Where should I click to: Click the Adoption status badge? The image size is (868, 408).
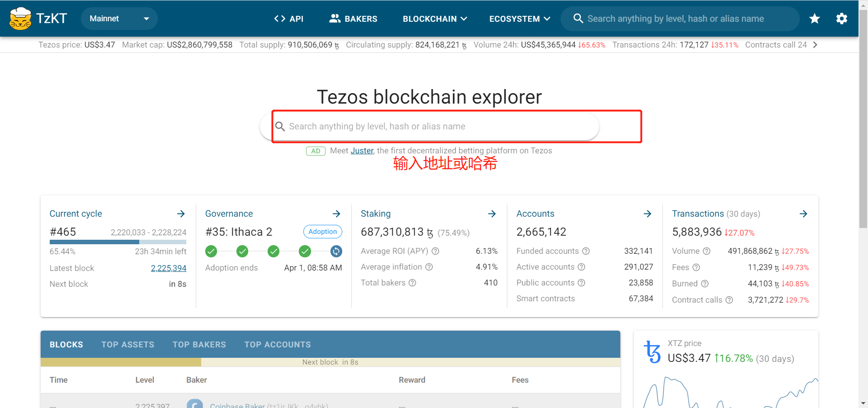click(x=322, y=232)
